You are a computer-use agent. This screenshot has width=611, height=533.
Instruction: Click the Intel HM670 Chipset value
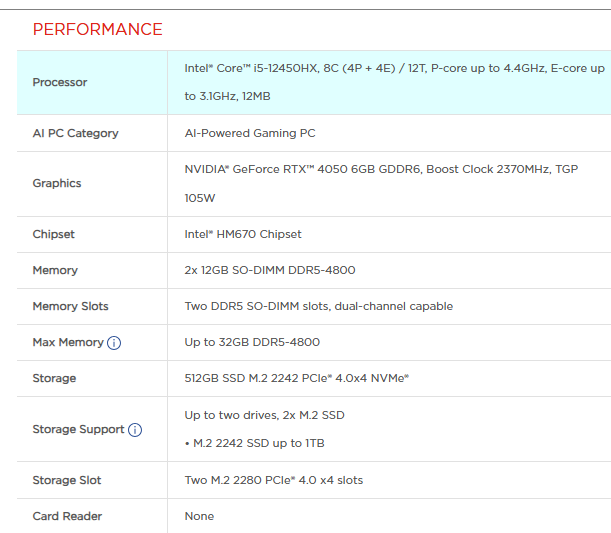243,234
